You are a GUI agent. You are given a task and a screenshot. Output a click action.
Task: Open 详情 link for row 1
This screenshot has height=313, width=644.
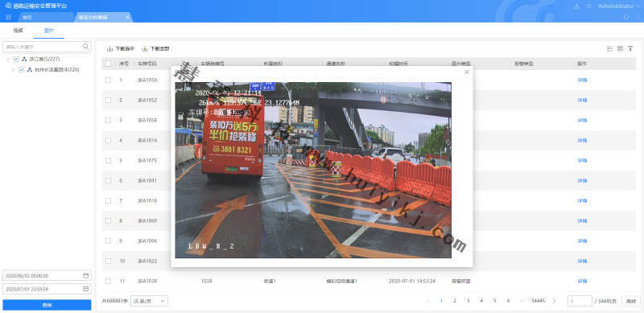582,80
